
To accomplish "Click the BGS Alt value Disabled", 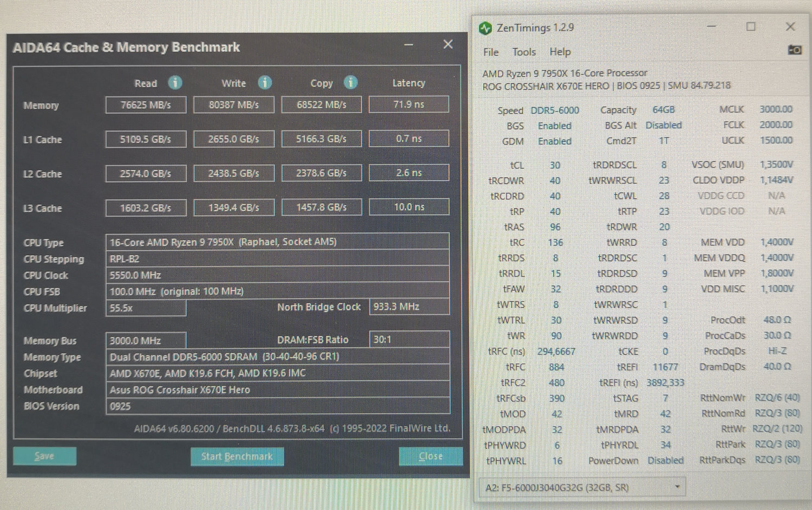I will click(x=664, y=125).
